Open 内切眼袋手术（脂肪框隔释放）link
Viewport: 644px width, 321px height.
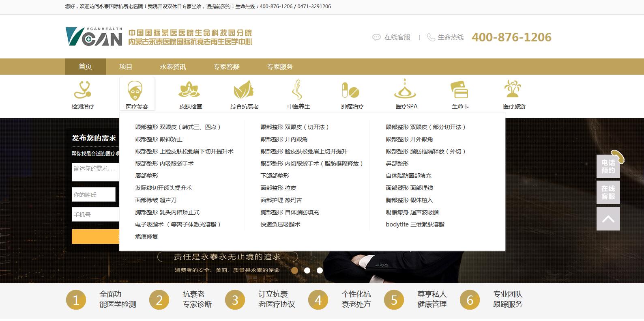pyautogui.click(x=312, y=164)
